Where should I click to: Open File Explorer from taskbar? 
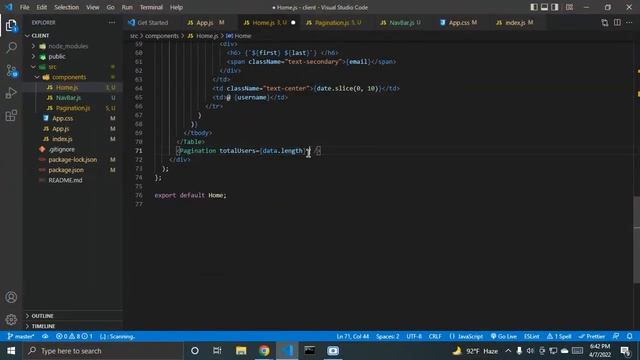pos(241,351)
